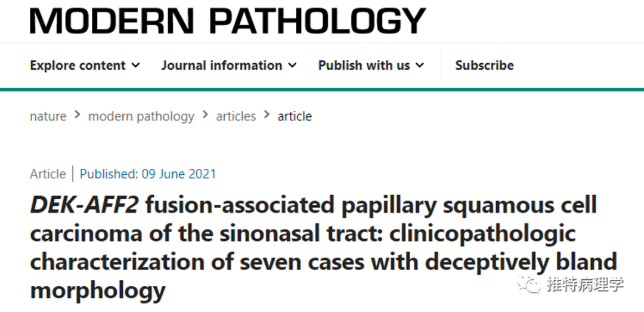The image size is (644, 312).
Task: Click the Published: 09 June 2021 date
Action: (x=148, y=174)
